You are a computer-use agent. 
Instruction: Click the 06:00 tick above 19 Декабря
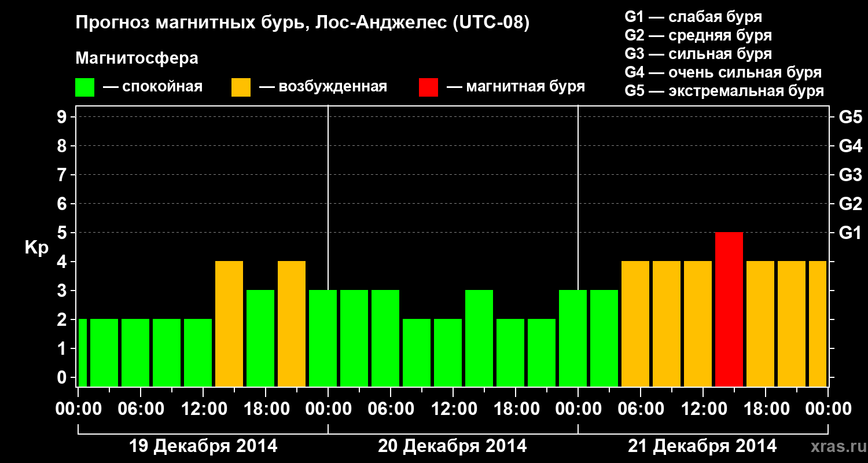point(141,409)
